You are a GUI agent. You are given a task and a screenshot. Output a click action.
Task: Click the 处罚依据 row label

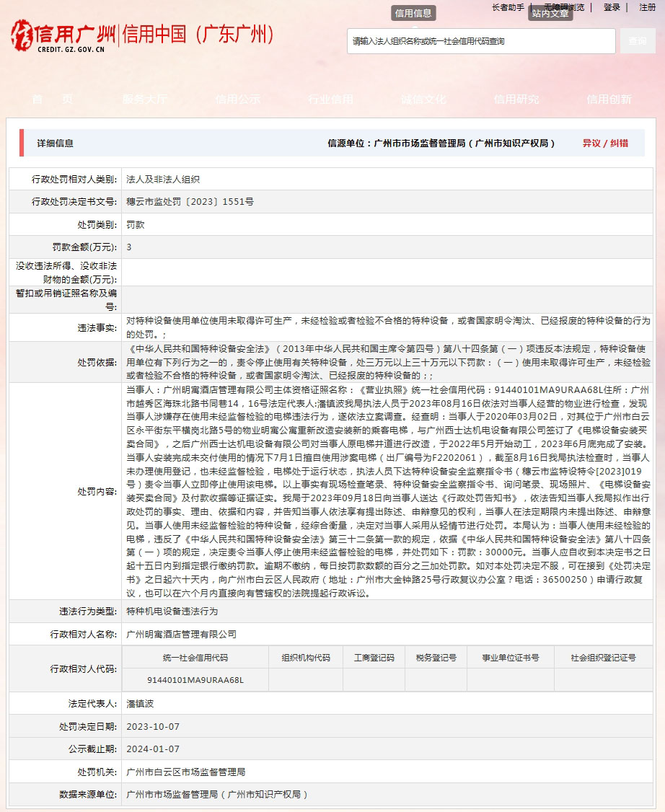[97, 362]
